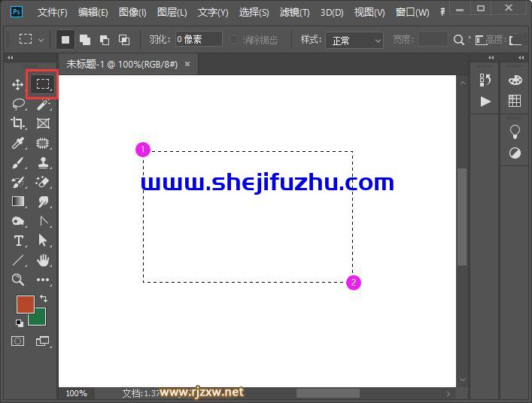
Task: Select the Crop tool
Action: point(17,123)
